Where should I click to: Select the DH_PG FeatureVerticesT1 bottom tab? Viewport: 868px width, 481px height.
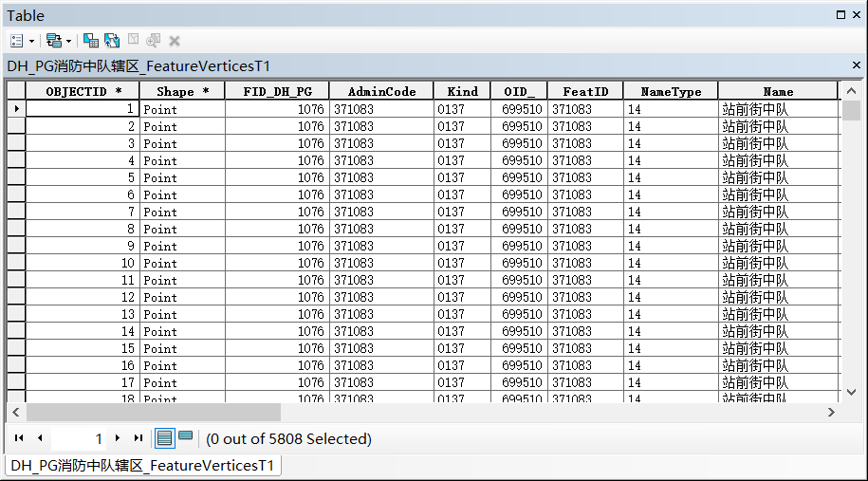143,466
